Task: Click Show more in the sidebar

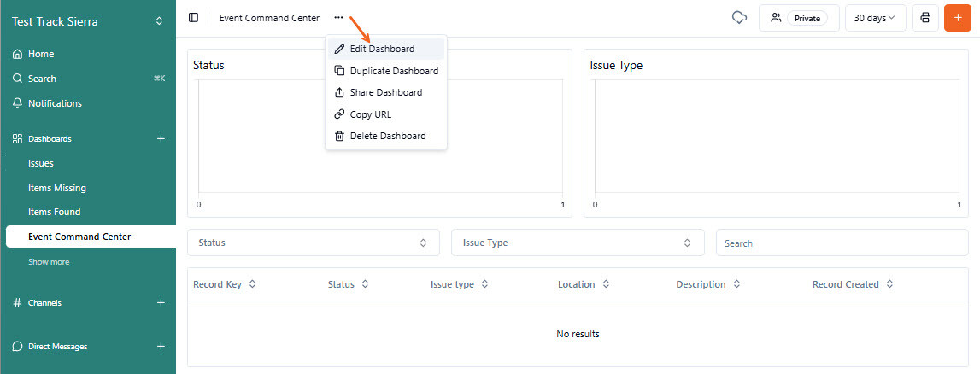Action: 49,262
